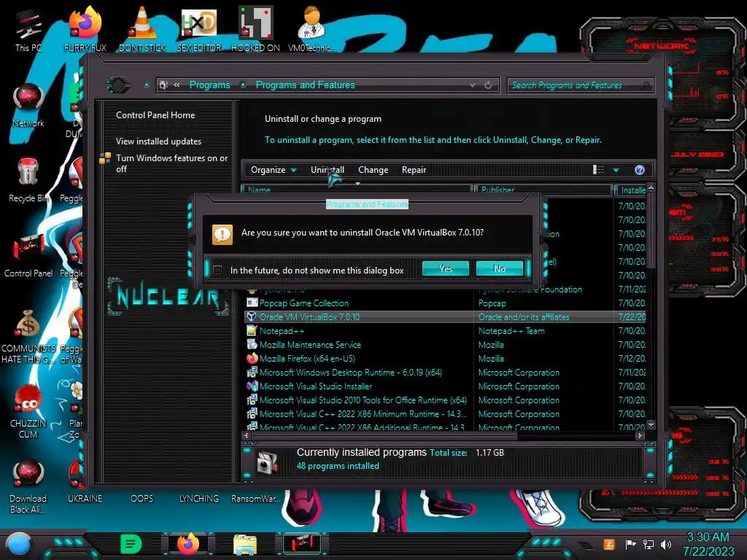
Task: Expand the view options dropdown arrow
Action: (616, 170)
